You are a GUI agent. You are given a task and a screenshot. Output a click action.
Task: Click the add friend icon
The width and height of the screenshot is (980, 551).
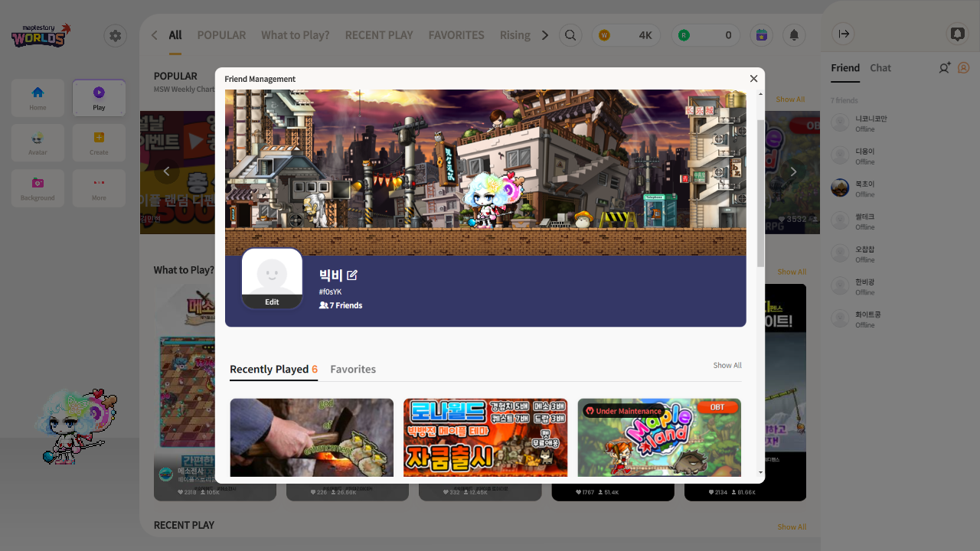pyautogui.click(x=944, y=68)
